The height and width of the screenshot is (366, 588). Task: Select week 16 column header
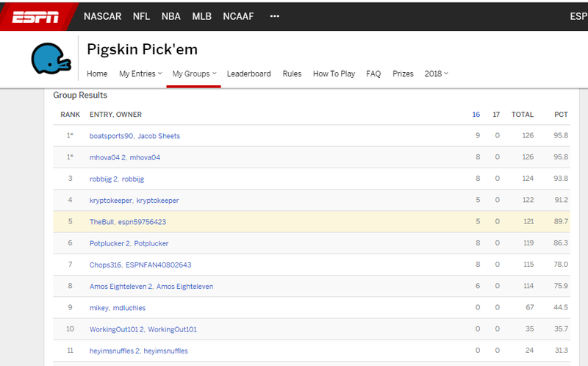476,115
